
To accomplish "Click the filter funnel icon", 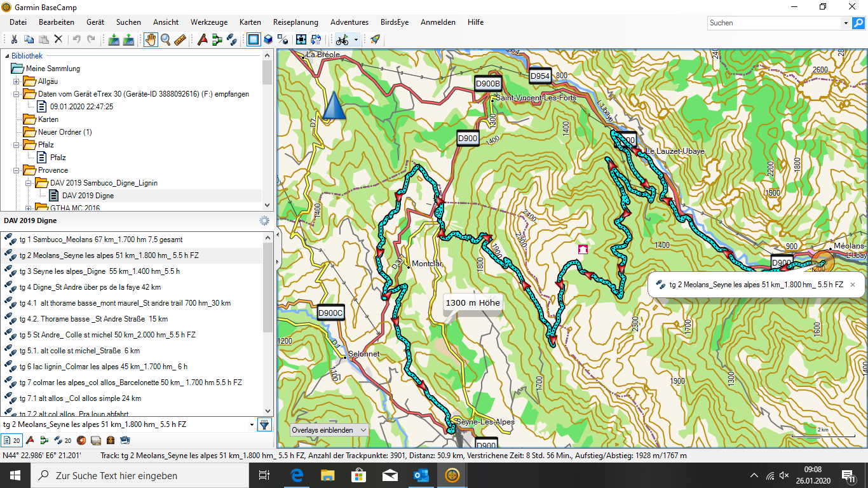I will click(264, 424).
